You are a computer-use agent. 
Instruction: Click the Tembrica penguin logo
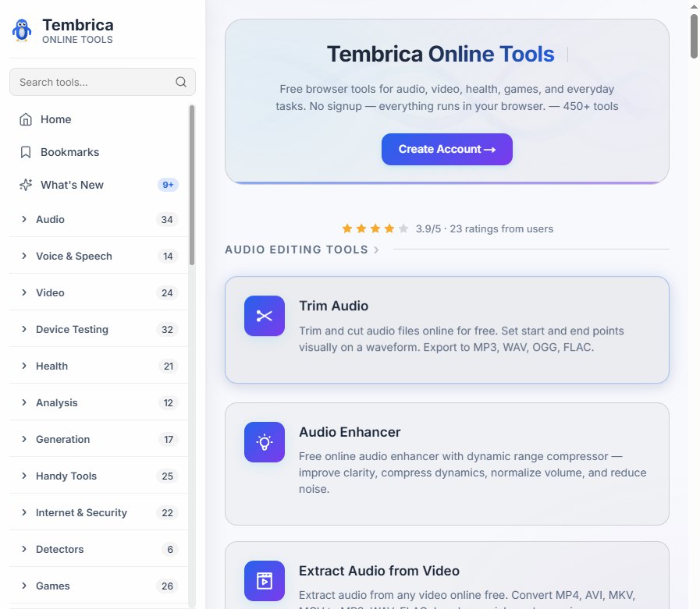[21, 30]
